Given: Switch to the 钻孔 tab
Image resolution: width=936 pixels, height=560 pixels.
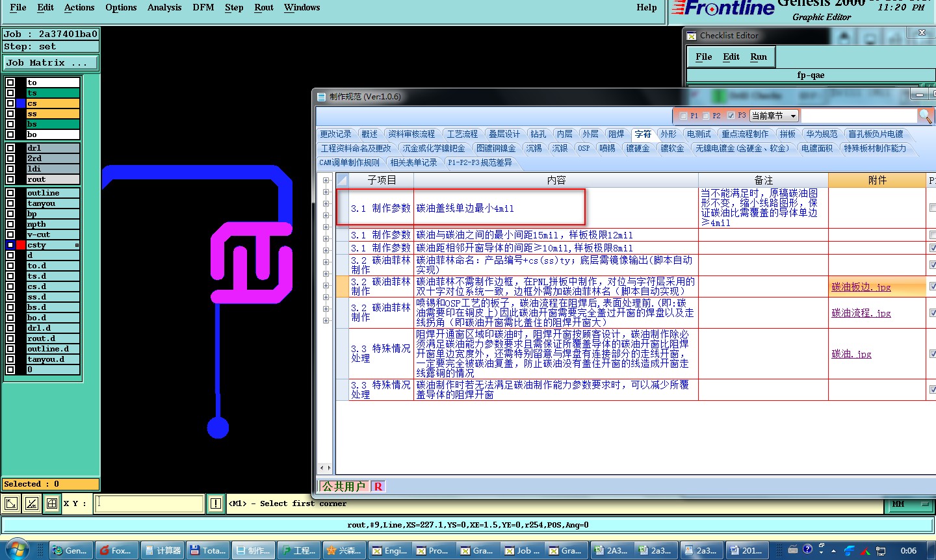Looking at the screenshot, I should 538,134.
